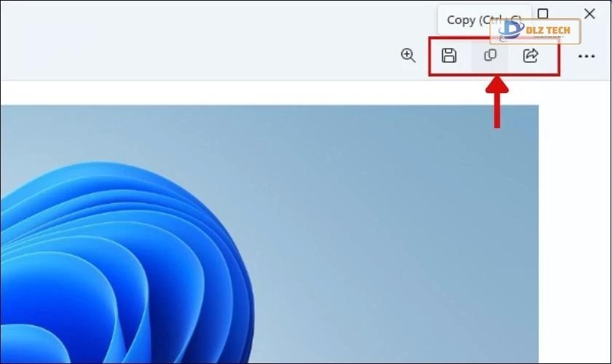Click the D-shaped emblem in the DLZ logo
This screenshot has height=364, width=612.
[511, 30]
